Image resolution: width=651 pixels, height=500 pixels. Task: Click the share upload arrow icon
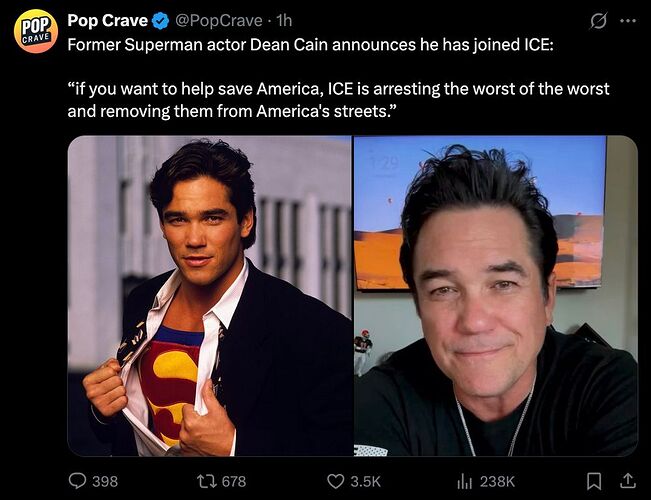(x=628, y=481)
